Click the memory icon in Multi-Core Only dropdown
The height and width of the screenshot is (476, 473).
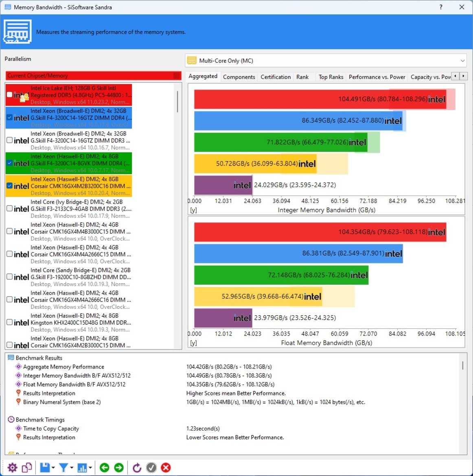click(x=192, y=60)
